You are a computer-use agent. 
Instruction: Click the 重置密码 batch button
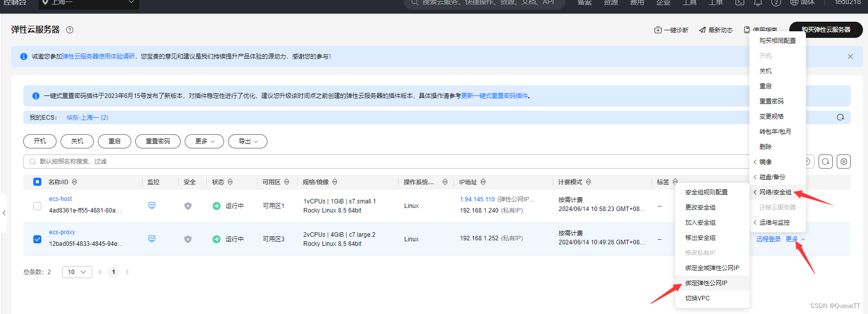click(x=158, y=141)
